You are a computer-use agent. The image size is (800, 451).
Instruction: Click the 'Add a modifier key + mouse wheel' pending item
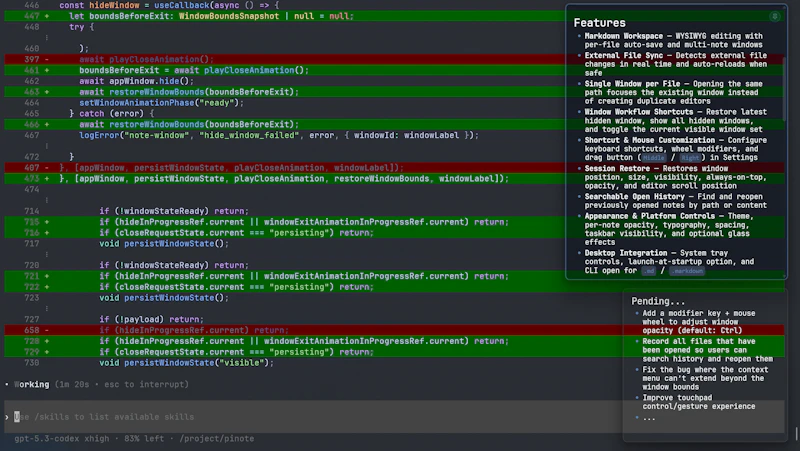point(698,322)
